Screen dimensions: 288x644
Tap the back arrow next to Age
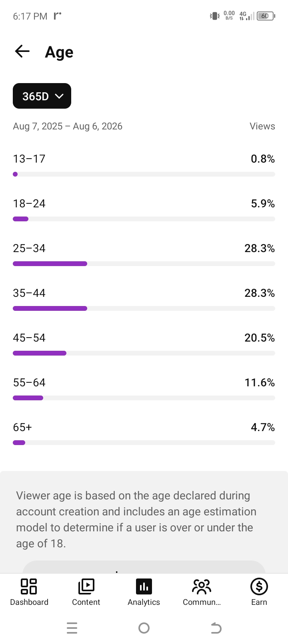click(x=22, y=51)
